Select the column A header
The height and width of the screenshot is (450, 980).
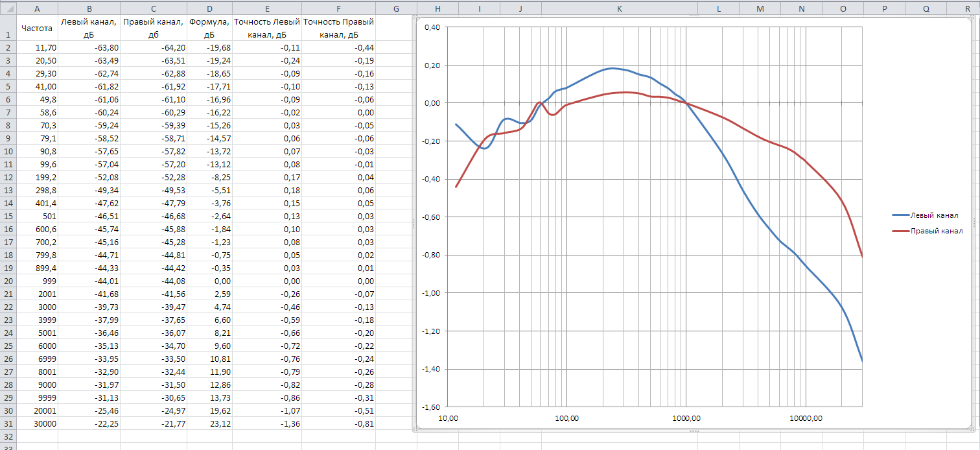[36, 8]
